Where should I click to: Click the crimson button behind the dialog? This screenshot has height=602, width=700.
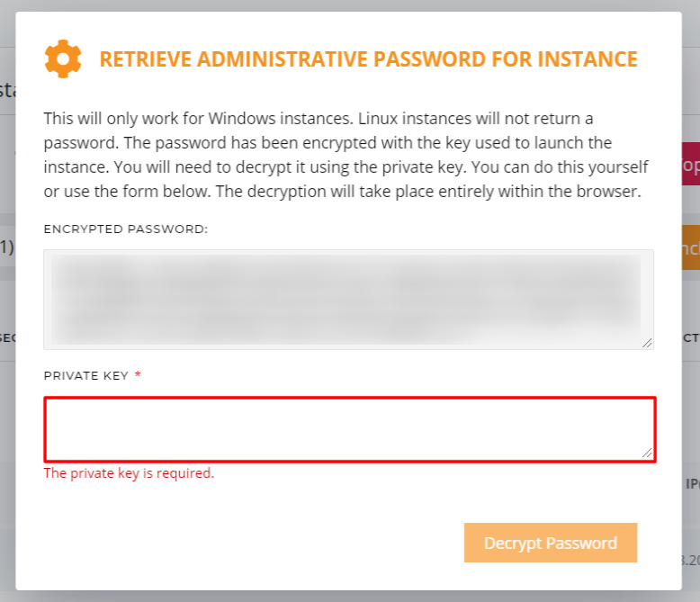[x=691, y=164]
